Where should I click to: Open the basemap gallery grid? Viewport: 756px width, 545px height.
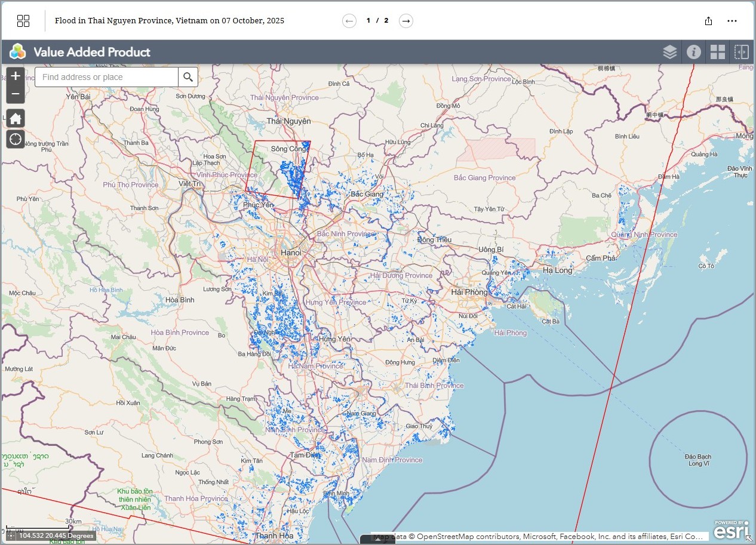tap(717, 52)
